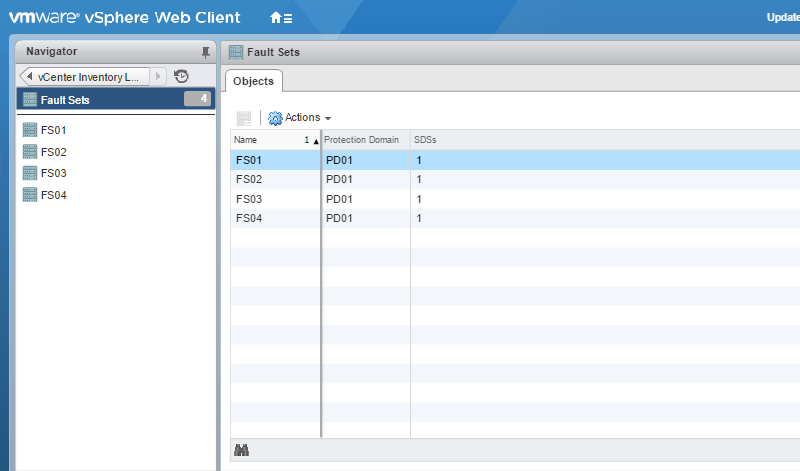Sort by the Name column header
Viewport: 800px width, 471px height.
tap(276, 140)
